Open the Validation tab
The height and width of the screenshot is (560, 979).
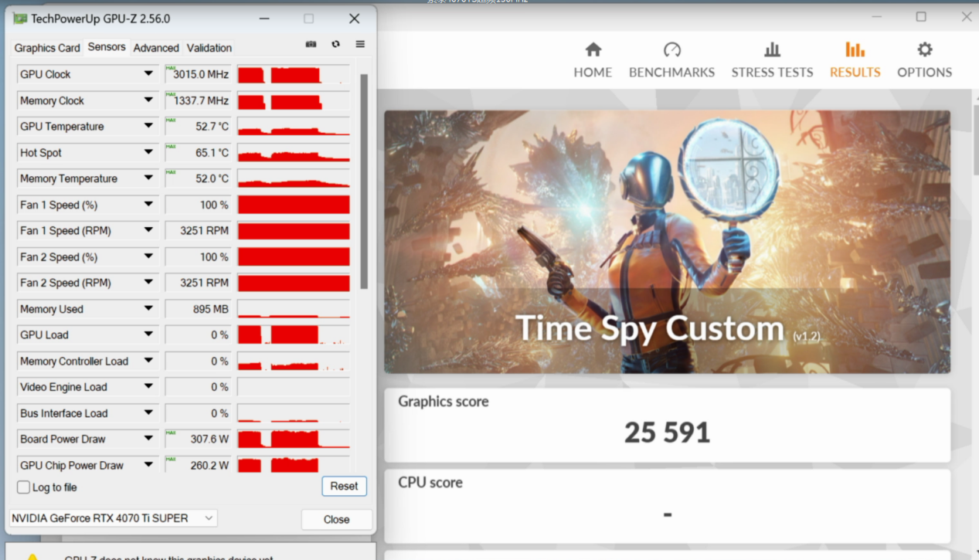[x=209, y=48]
